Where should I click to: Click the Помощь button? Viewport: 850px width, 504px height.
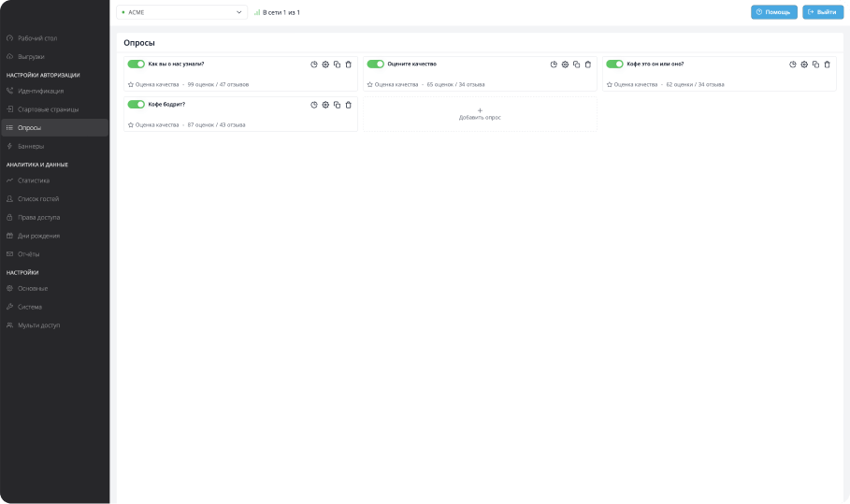point(773,12)
